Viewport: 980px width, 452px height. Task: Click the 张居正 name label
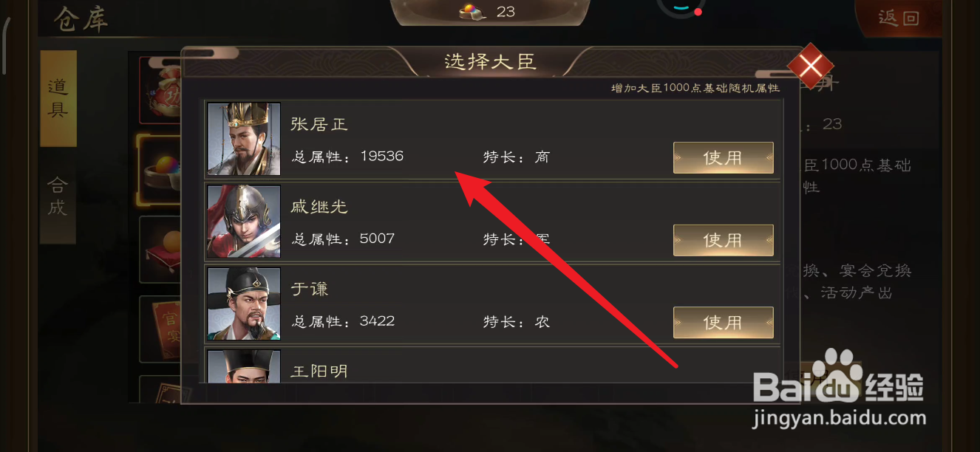pyautogui.click(x=319, y=123)
